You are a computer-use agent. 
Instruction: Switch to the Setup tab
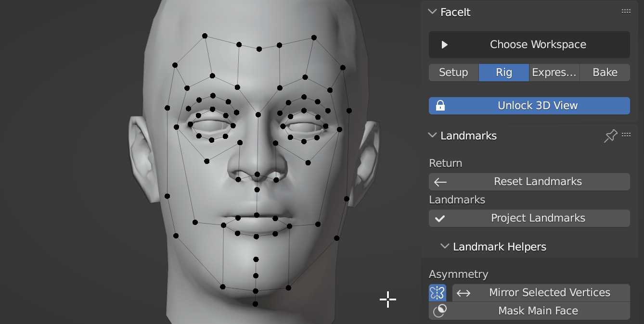pyautogui.click(x=453, y=73)
